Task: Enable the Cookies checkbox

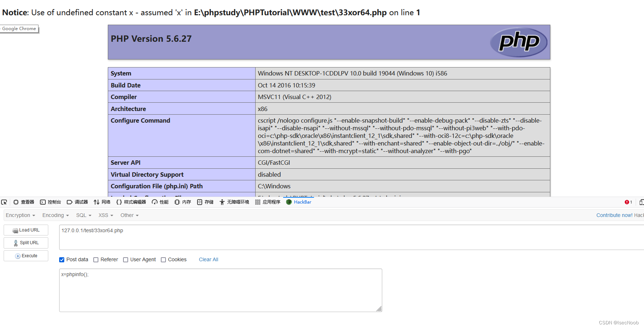Action: click(x=163, y=260)
